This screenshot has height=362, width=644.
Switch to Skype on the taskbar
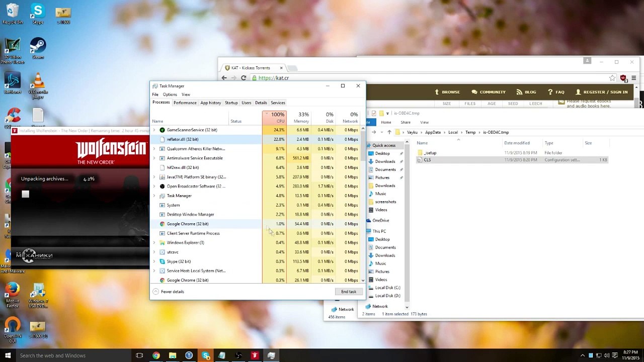206,355
